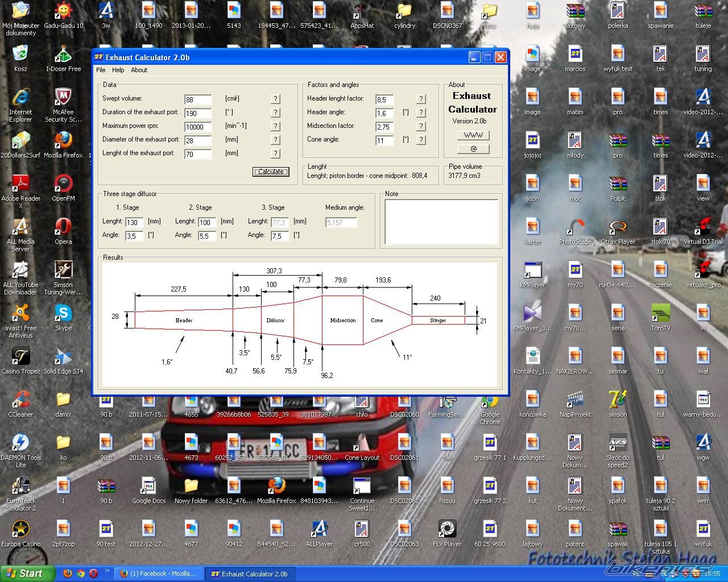Viewport: 728px width, 582px height.
Task: Open the Skype desktop icon
Action: tap(63, 314)
